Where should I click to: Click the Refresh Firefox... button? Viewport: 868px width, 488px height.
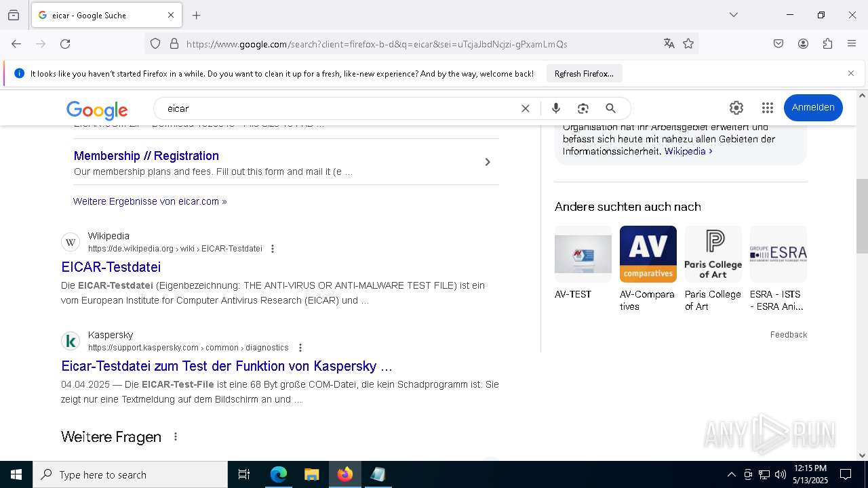tap(584, 73)
